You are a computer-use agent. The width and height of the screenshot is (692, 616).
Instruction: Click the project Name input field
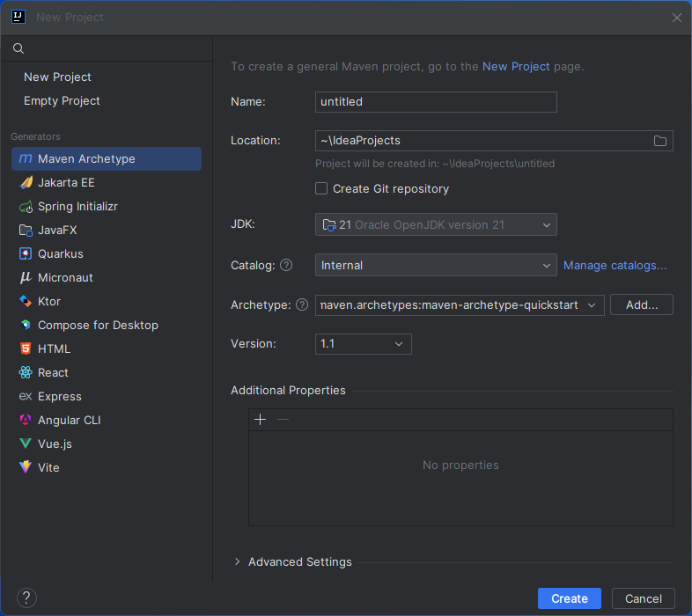pyautogui.click(x=436, y=101)
